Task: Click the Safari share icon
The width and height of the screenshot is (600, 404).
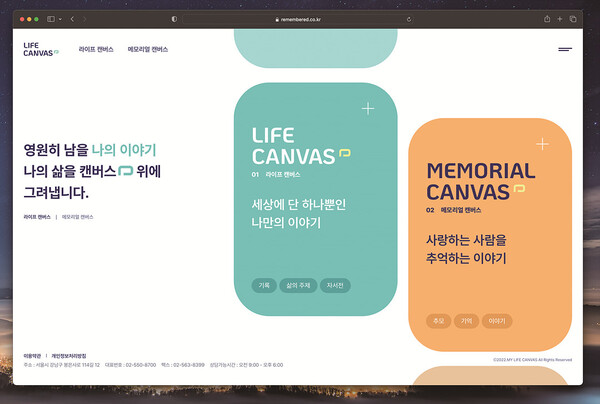Action: click(x=547, y=19)
